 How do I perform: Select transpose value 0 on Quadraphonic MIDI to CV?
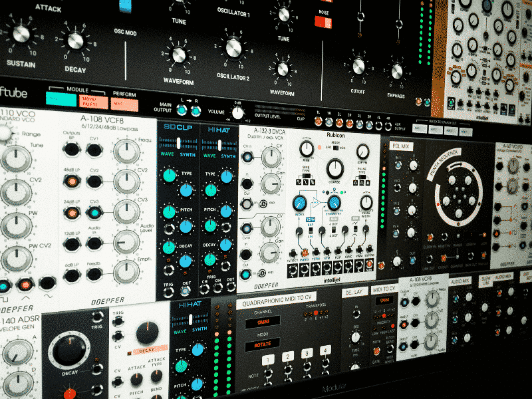[315, 313]
